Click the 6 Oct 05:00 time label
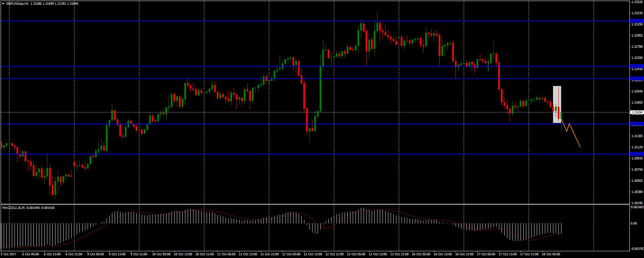Viewport: 644px width, 258px height. [x=31, y=254]
